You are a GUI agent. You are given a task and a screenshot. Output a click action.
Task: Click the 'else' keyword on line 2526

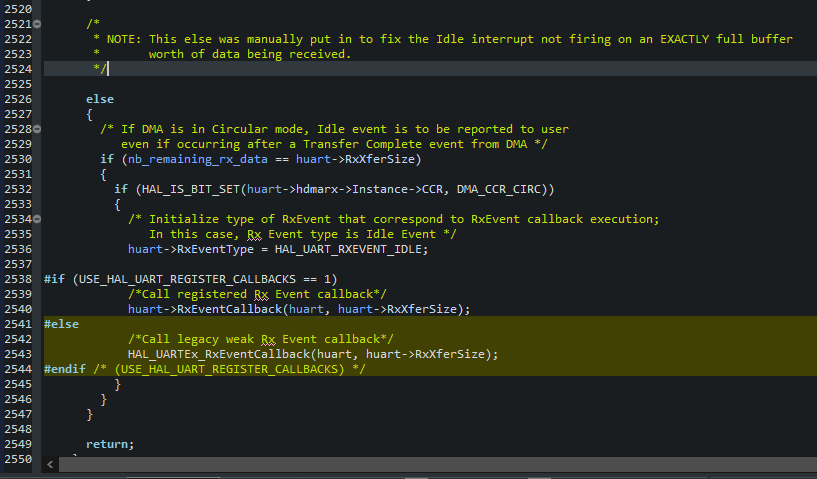click(100, 99)
